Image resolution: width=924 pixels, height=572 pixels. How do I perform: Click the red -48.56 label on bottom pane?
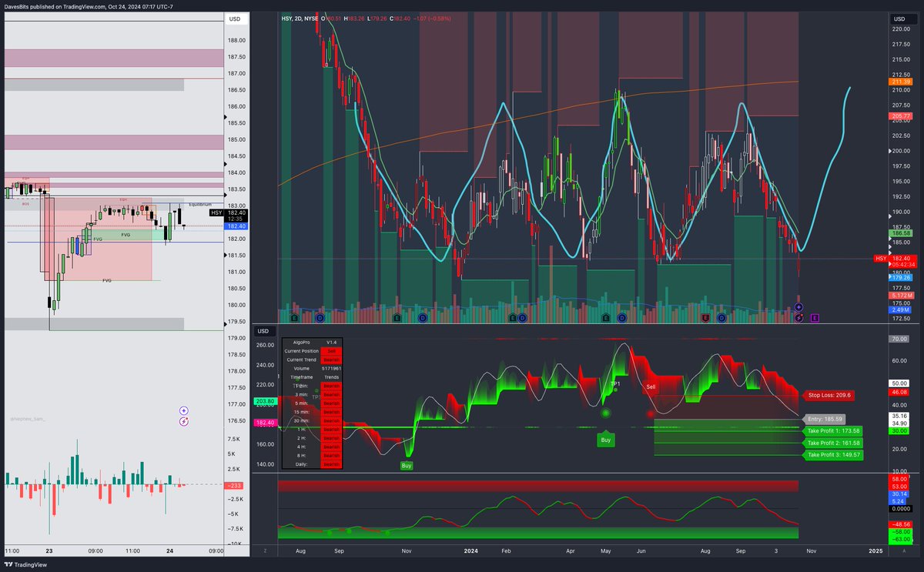(x=899, y=523)
